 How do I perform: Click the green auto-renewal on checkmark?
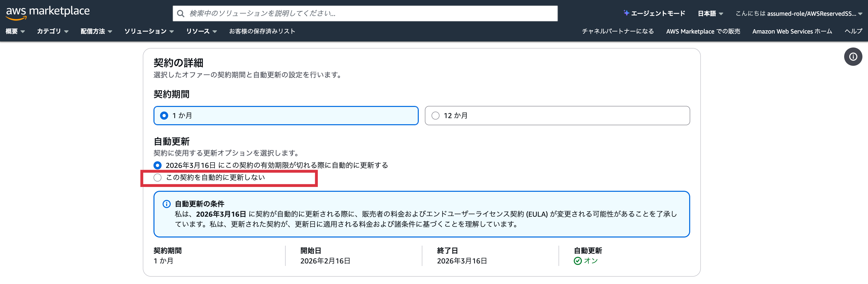pos(578,261)
